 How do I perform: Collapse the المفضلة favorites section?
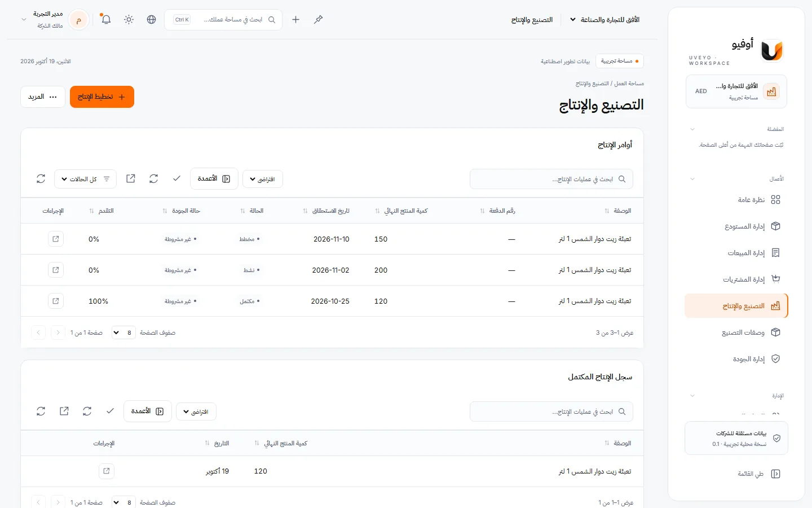tap(692, 129)
